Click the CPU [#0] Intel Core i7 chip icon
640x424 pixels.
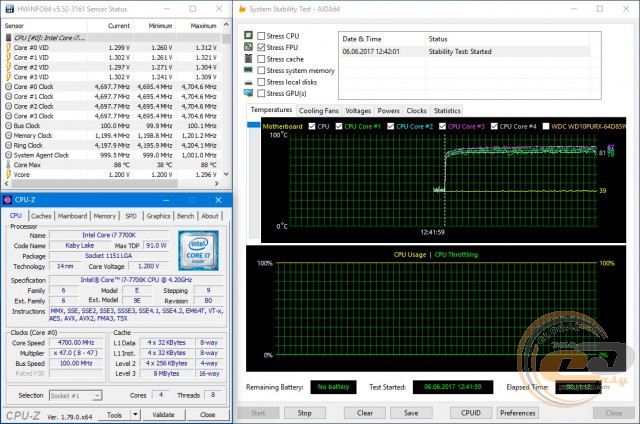coord(8,38)
